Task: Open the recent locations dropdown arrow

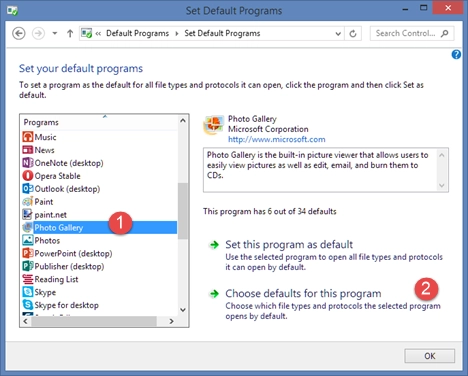Action: point(55,33)
